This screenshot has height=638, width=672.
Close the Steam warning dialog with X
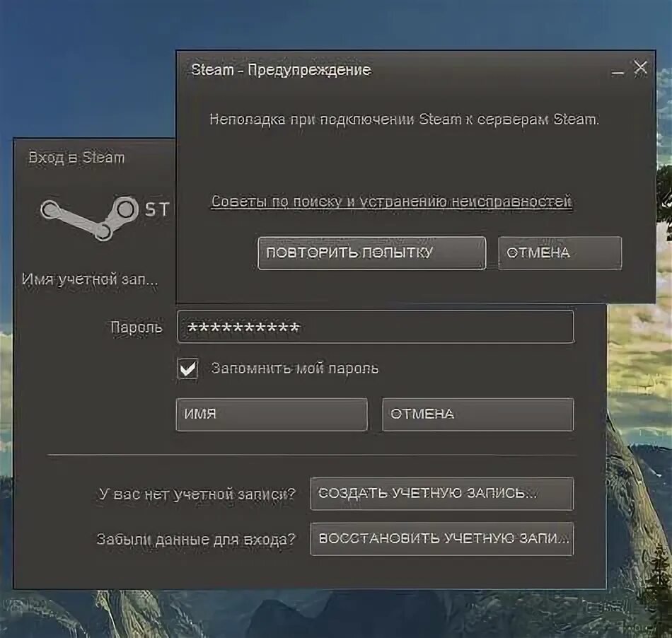click(x=640, y=67)
